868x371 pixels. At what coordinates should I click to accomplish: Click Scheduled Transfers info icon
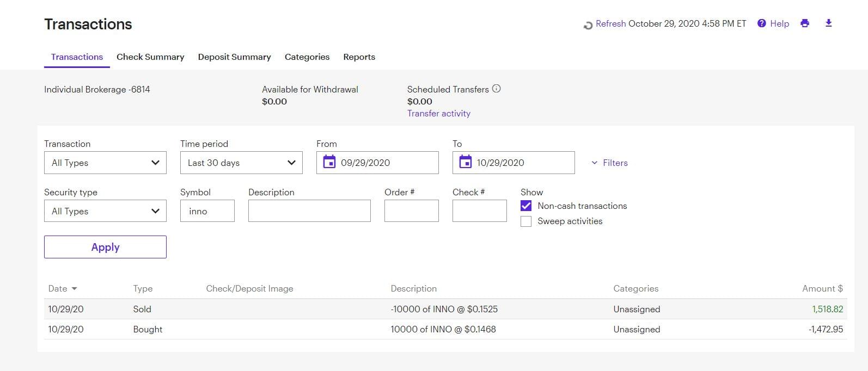point(496,89)
